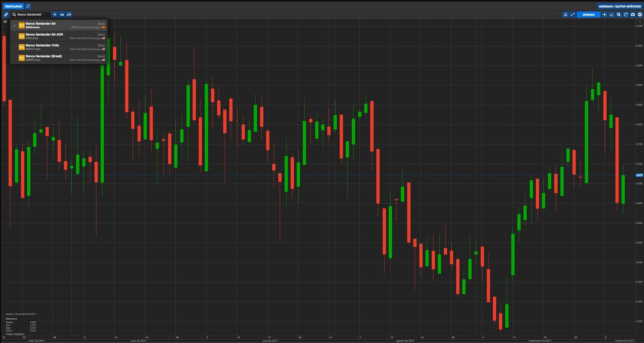The height and width of the screenshot is (343, 644).
Task: Open the chart type candlestick selector
Action: (69, 15)
